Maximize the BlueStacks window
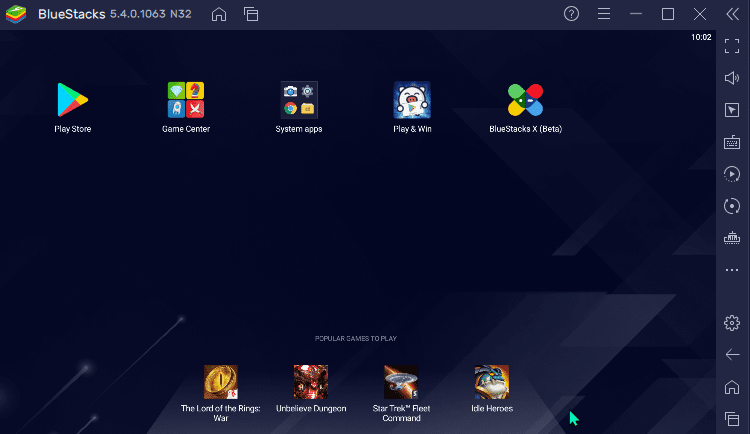Viewport: 750px width, 434px height. tap(668, 14)
